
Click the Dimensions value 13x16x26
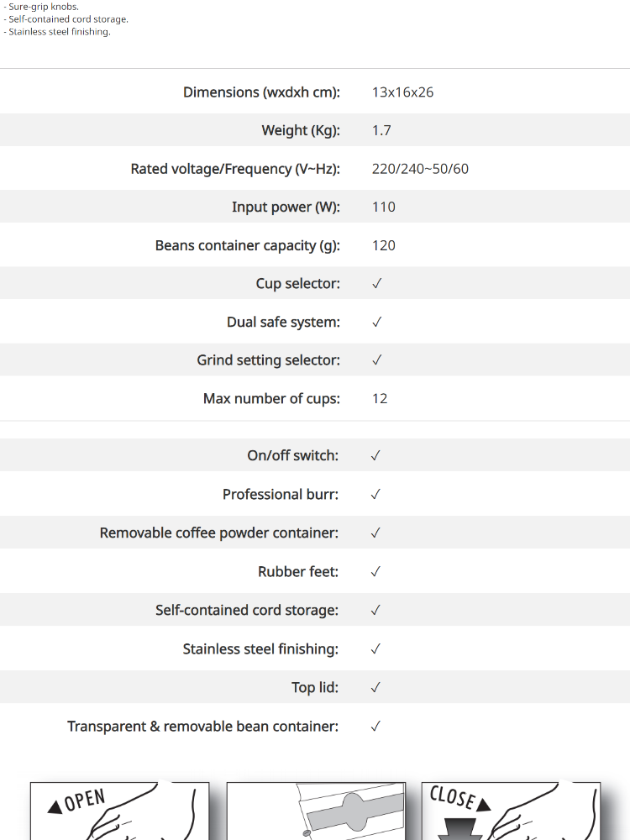pyautogui.click(x=402, y=92)
